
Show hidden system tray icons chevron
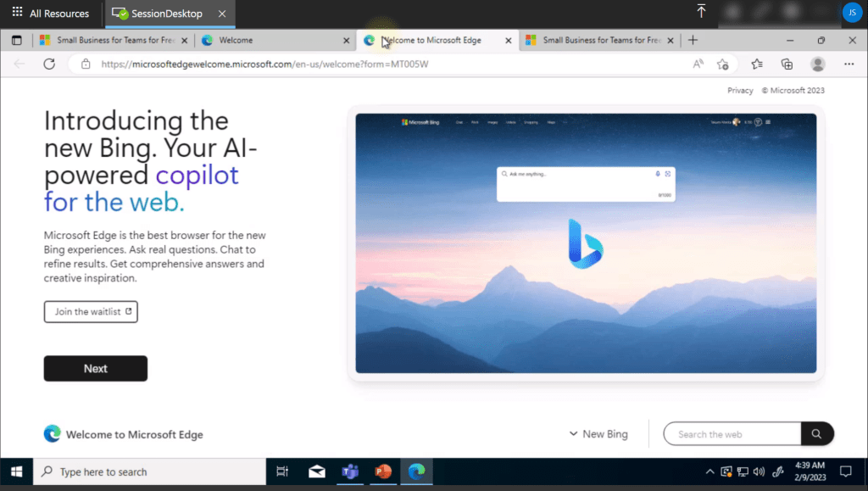(x=709, y=471)
